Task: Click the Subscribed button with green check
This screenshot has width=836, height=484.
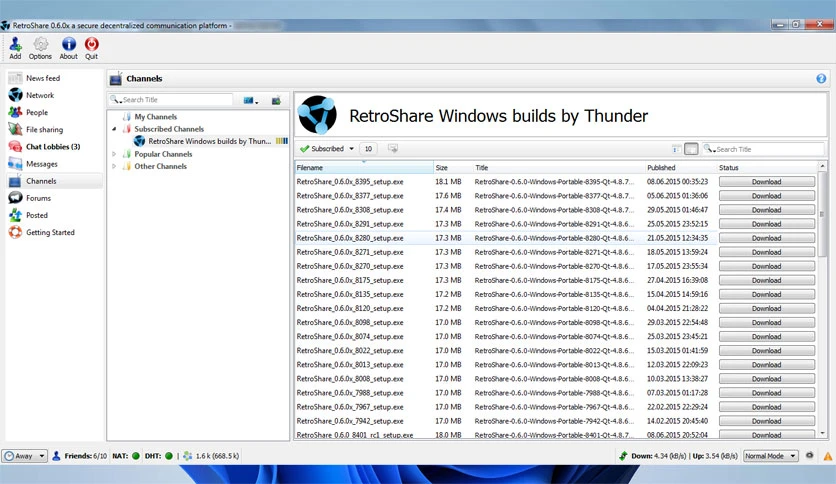Action: (x=322, y=149)
